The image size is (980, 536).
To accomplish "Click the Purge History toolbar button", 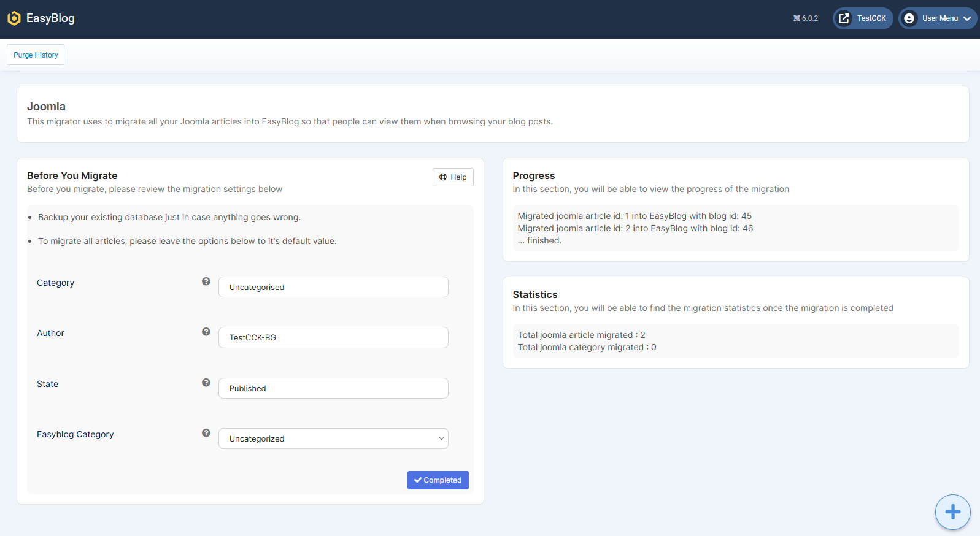I will 36,55.
